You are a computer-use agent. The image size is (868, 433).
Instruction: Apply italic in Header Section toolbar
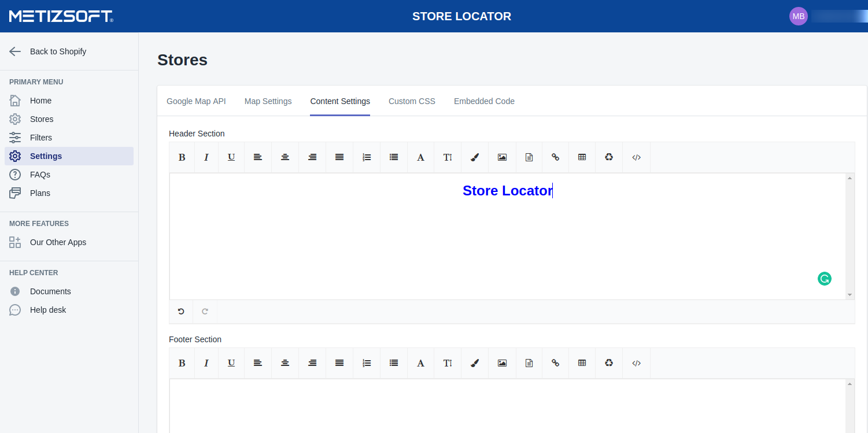(206, 157)
